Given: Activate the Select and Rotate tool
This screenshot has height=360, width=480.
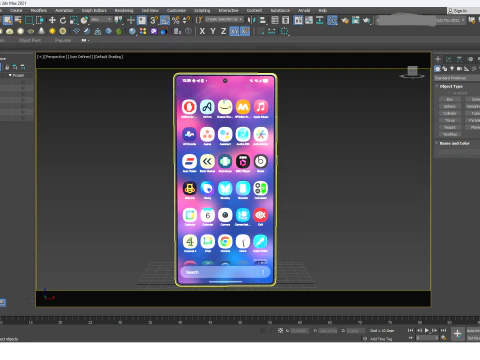Looking at the screenshot, I should pos(63,20).
